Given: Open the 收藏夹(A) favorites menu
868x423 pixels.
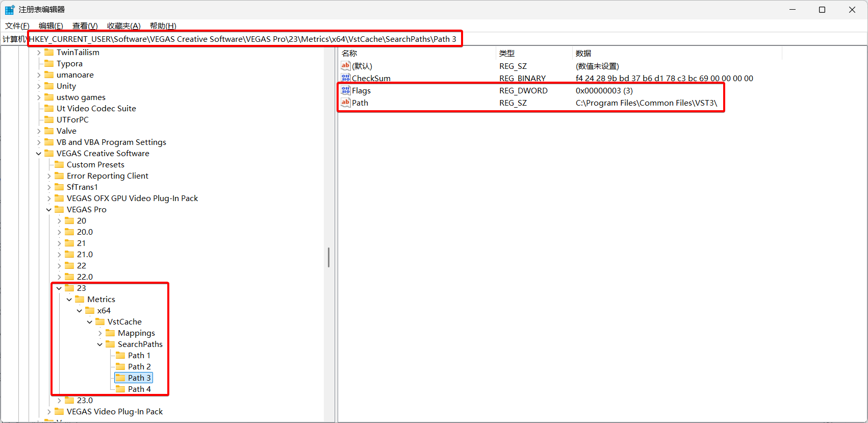Looking at the screenshot, I should click(123, 26).
